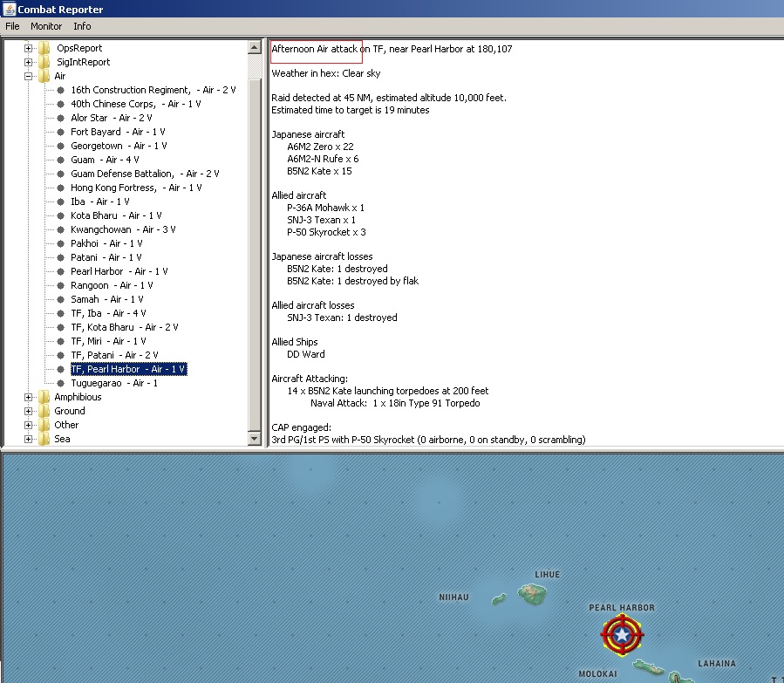Click the NIIHAU label on the map

[454, 598]
